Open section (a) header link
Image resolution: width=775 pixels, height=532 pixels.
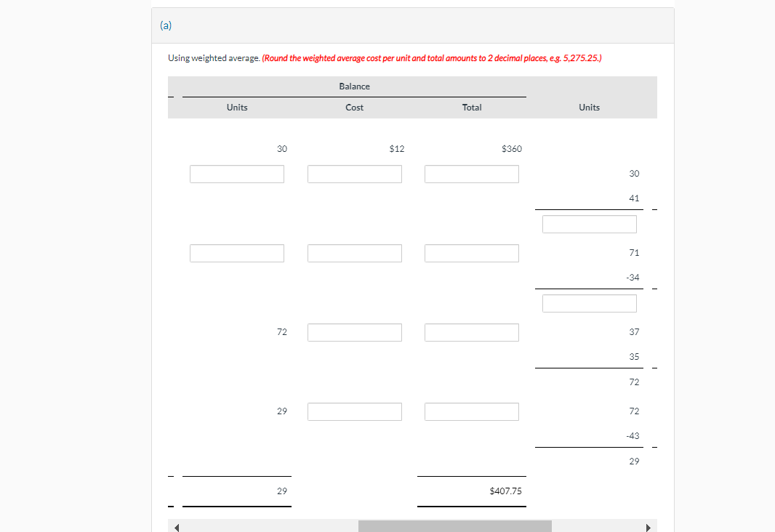166,25
